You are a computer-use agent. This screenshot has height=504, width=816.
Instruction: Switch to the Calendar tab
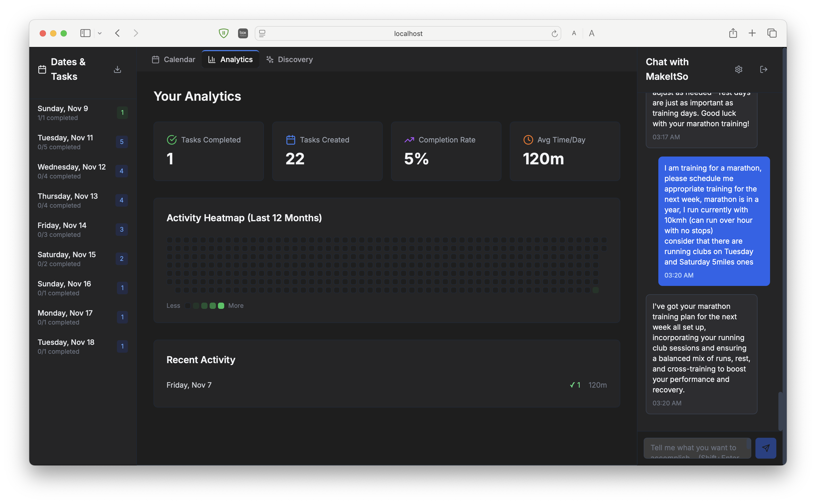click(173, 59)
